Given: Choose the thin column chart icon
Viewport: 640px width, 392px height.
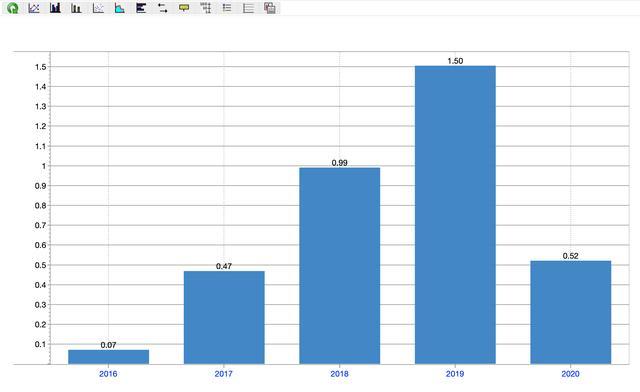Looking at the screenshot, I should (x=76, y=8).
